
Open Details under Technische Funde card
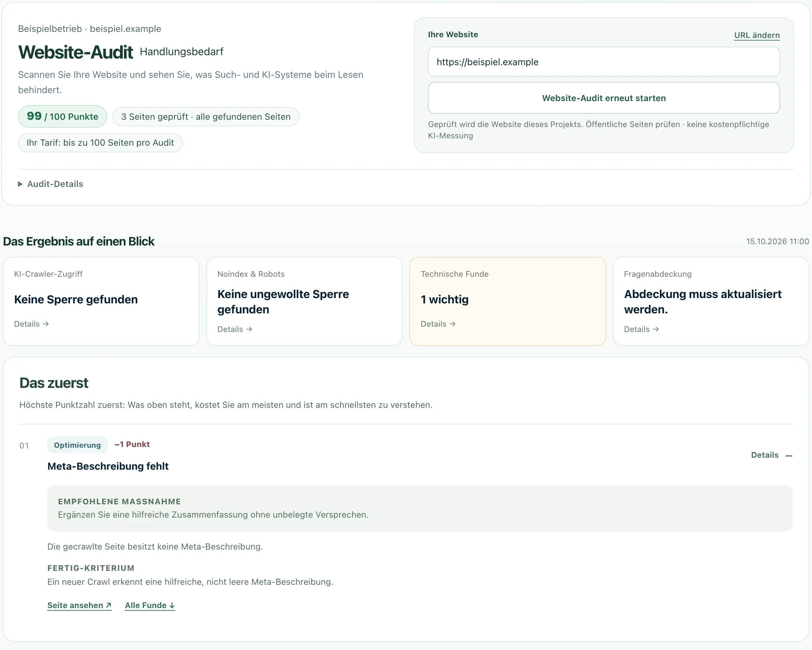(x=438, y=324)
